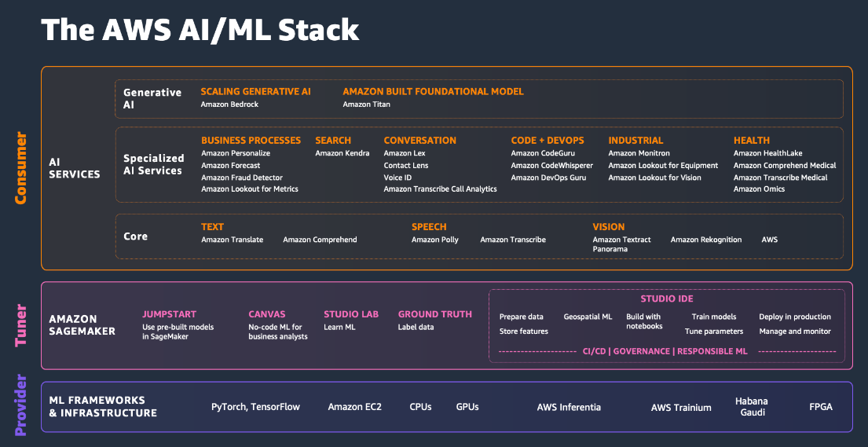Pick the "Amazon Comprehend Medical" entry
Screen dimensions: 868x447
coord(785,165)
